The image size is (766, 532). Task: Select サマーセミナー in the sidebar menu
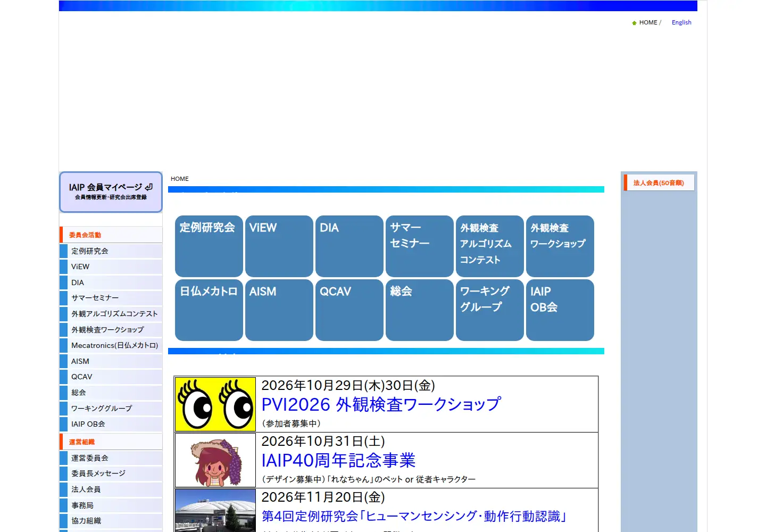(x=111, y=298)
